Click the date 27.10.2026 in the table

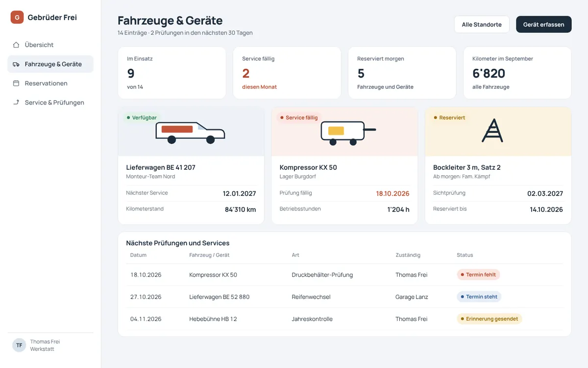[146, 297]
